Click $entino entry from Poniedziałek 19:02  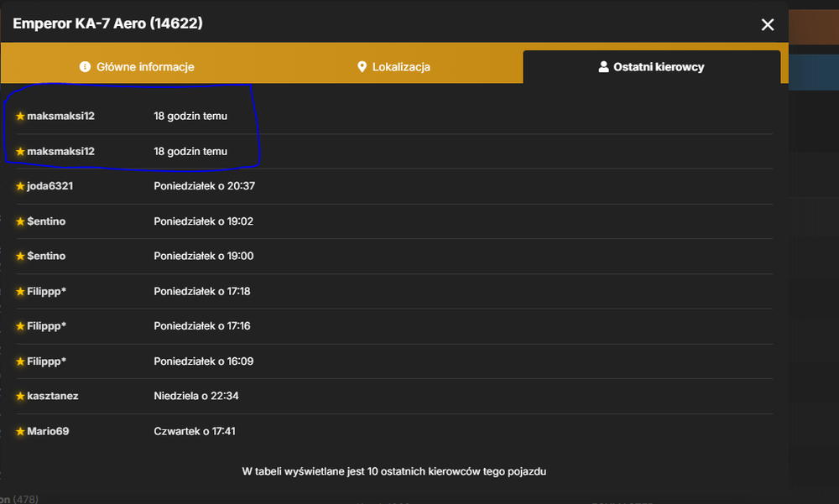[x=393, y=221]
